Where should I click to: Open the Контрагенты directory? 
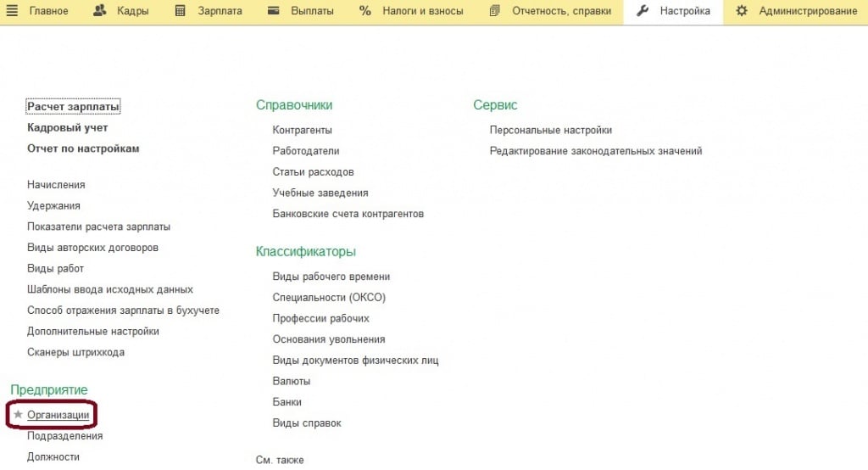[302, 131]
